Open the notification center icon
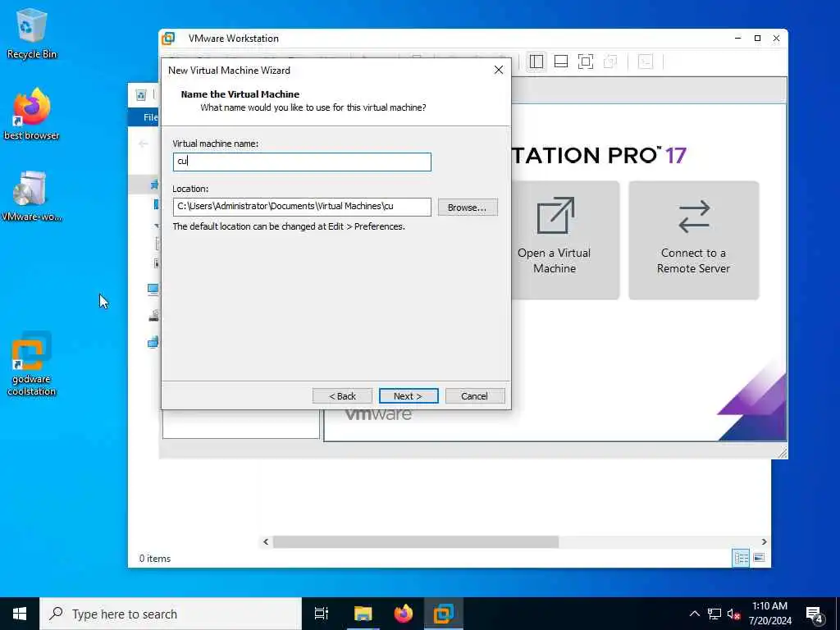840x630 pixels. coord(815,614)
